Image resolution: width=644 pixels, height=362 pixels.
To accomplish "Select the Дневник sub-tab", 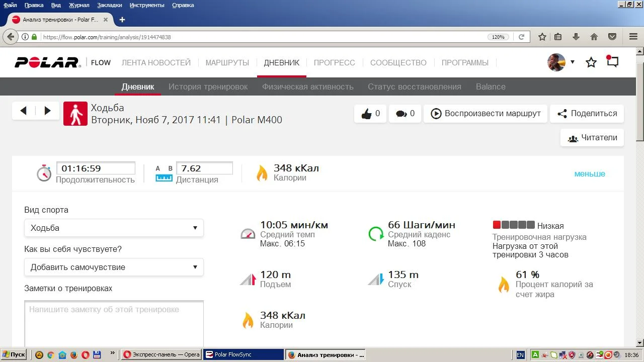I will tap(138, 86).
